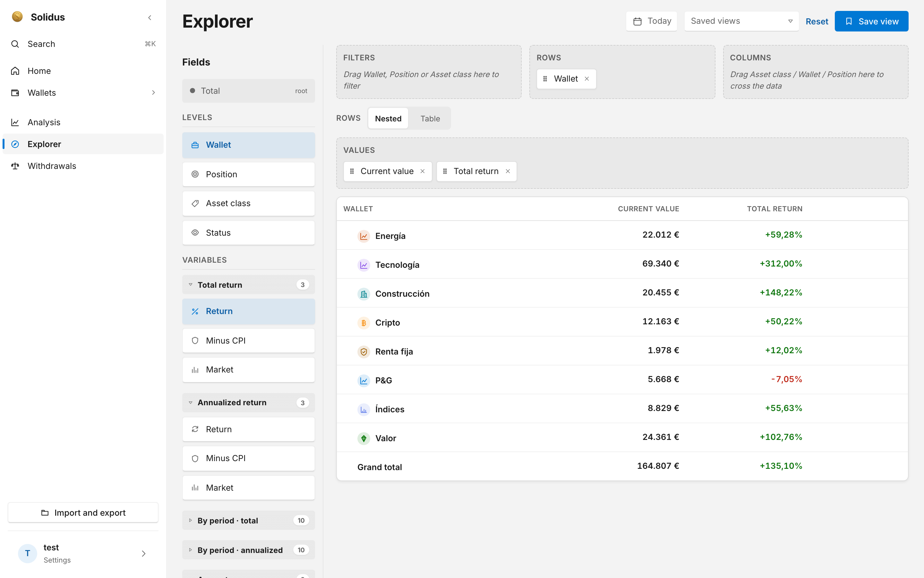Click the bookmark icon on Save view
924x578 pixels.
(848, 22)
